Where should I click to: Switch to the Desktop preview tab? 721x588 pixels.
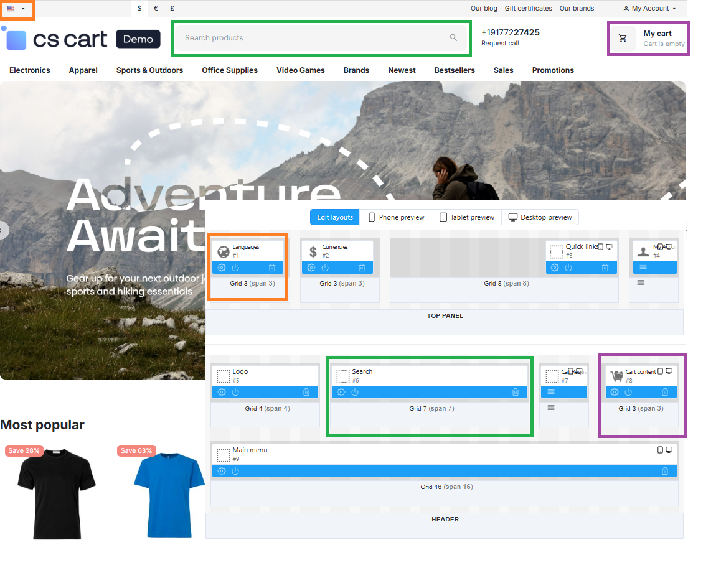click(540, 217)
